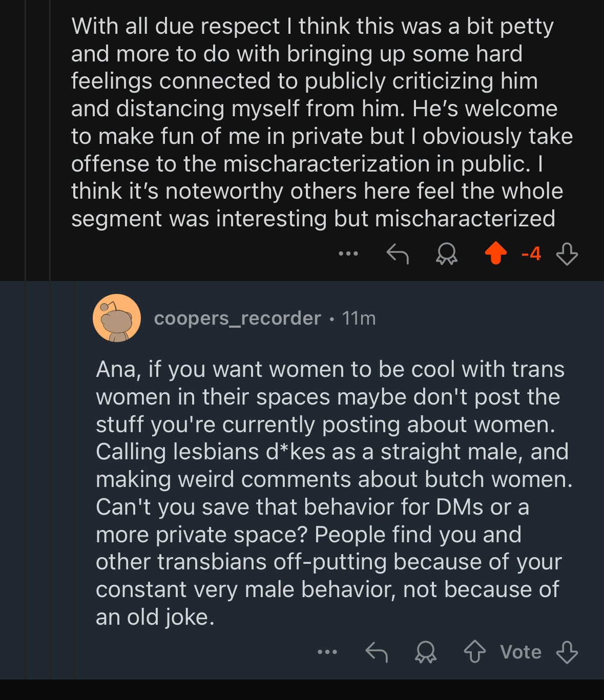Screen dimensions: 604x700
Task: Remove the orange upvote on top comment
Action: pyautogui.click(x=495, y=253)
